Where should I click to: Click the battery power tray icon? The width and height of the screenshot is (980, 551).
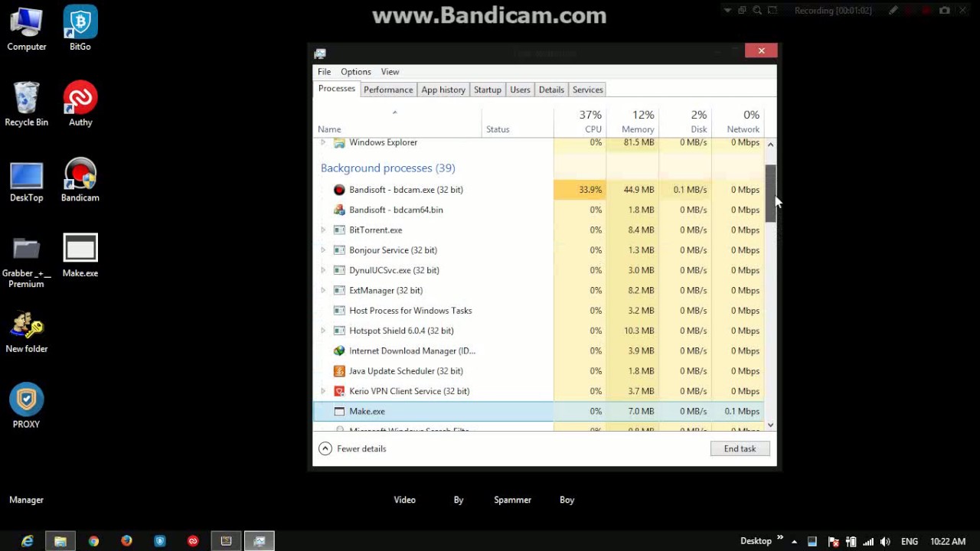click(x=851, y=541)
